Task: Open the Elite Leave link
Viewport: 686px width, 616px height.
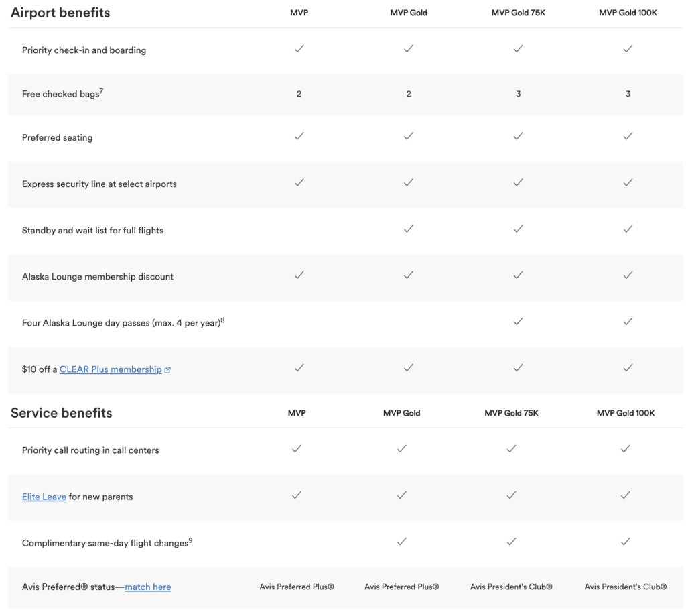Action: click(x=44, y=497)
